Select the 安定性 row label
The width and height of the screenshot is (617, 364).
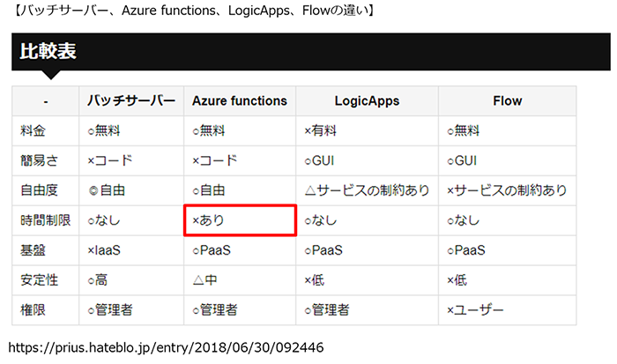46,280
